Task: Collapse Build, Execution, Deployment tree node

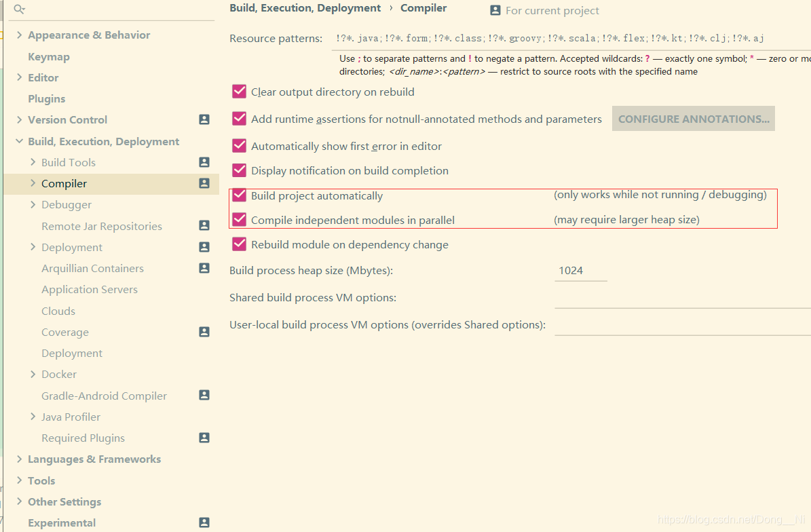Action: (19, 141)
